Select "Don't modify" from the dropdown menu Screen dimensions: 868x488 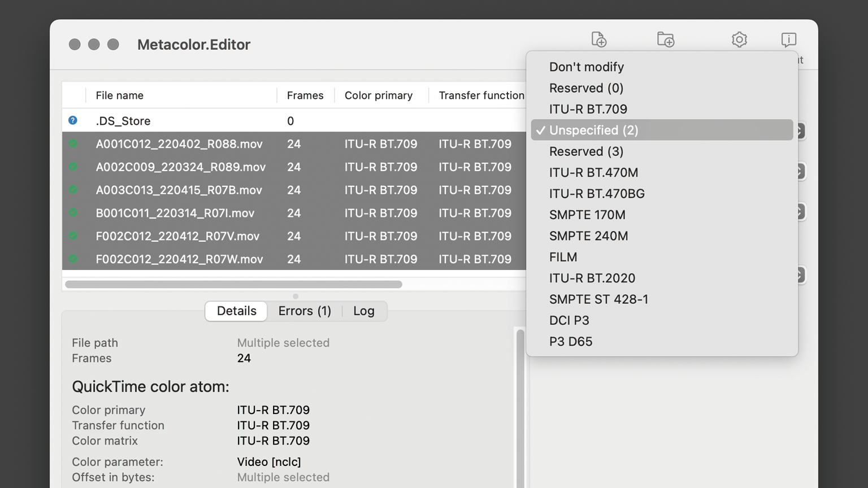[587, 67]
